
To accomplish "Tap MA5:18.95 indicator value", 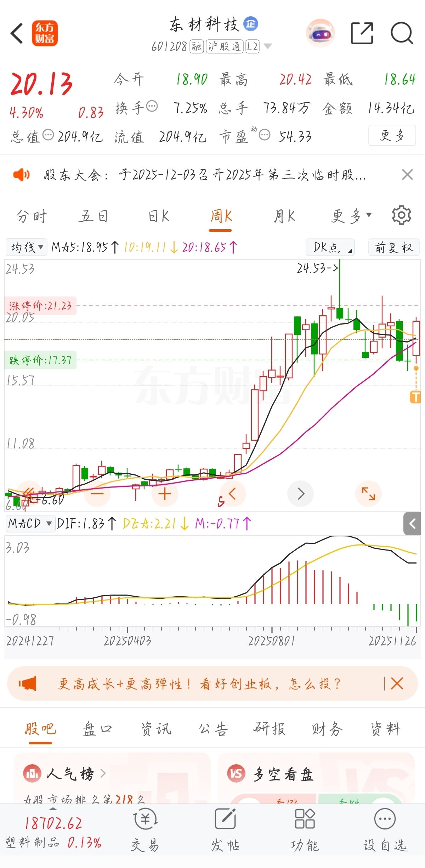I will pos(85,247).
